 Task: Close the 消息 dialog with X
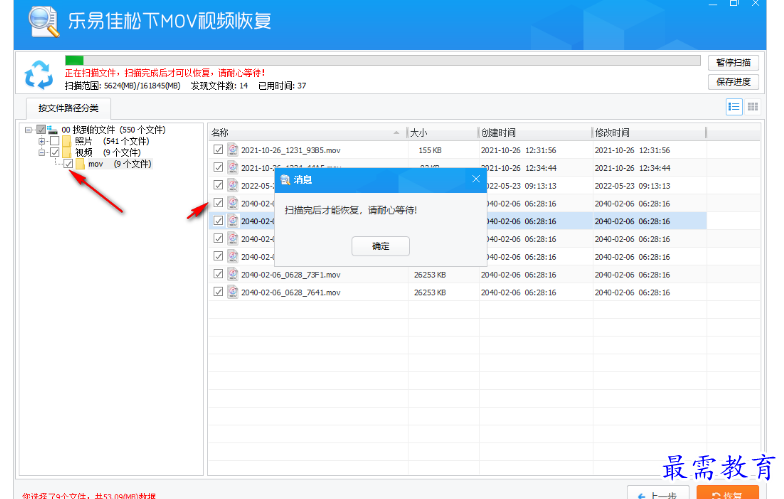point(476,179)
